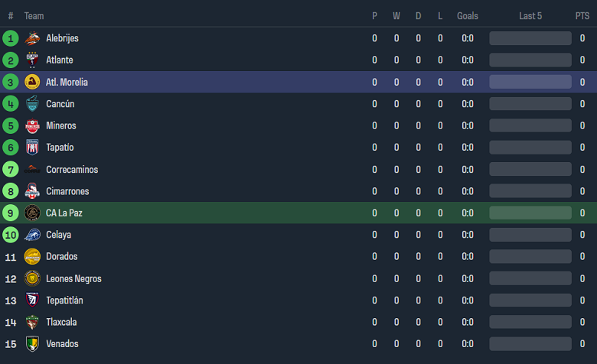Sort table by PTS column header

[x=582, y=16]
